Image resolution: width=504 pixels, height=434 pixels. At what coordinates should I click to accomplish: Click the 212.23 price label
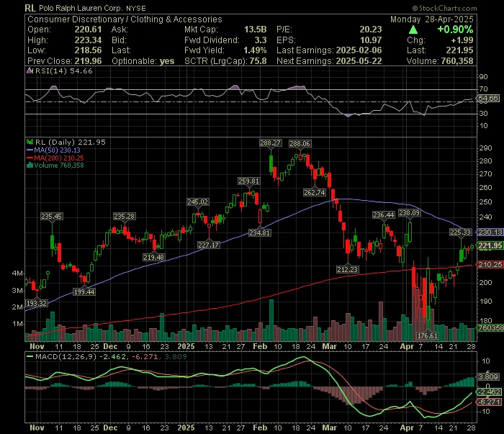point(348,269)
